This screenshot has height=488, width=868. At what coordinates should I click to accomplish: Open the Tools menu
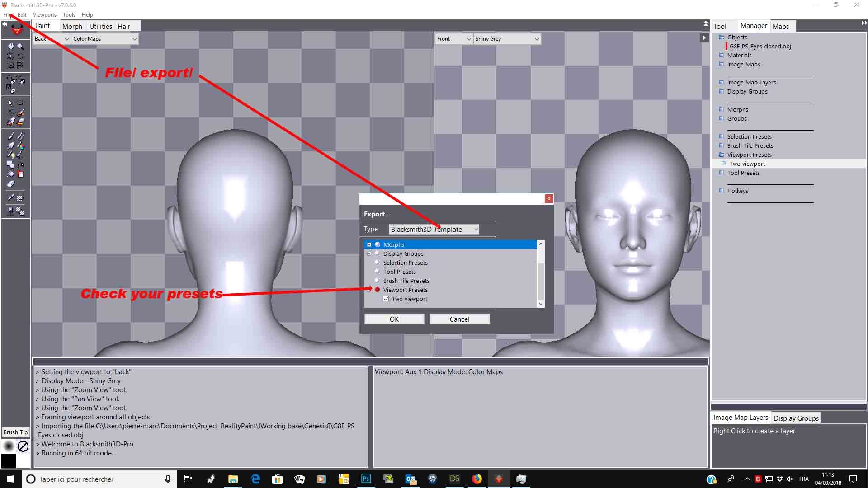(69, 15)
